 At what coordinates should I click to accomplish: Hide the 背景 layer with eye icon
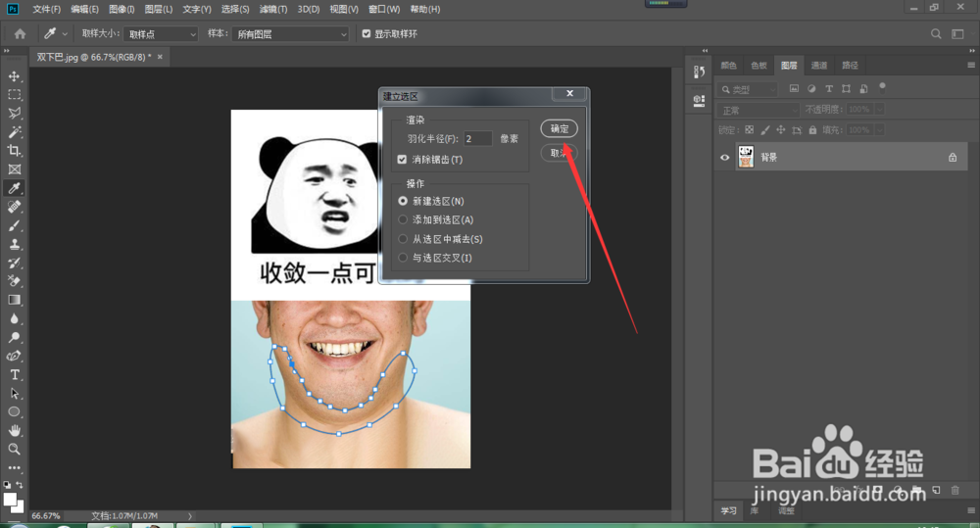tap(724, 158)
